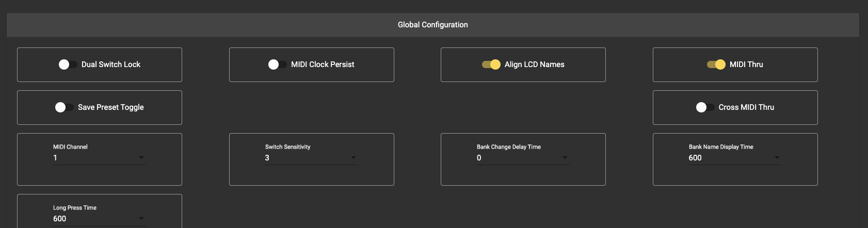Enable the Save Preset Toggle switch
This screenshot has width=868, height=228.
click(x=65, y=107)
